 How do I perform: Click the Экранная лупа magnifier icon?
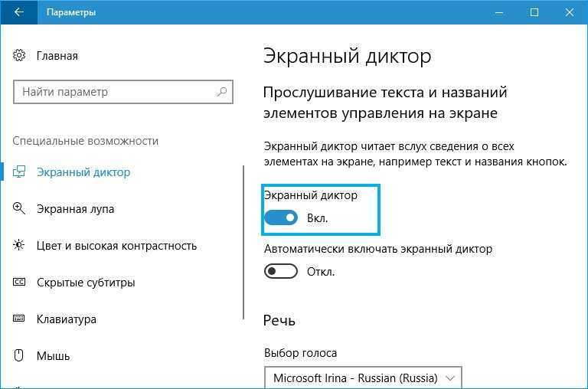[18, 208]
